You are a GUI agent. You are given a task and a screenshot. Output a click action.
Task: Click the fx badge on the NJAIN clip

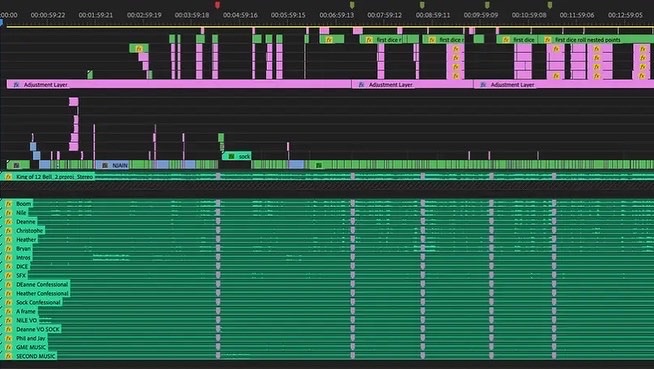click(105, 166)
